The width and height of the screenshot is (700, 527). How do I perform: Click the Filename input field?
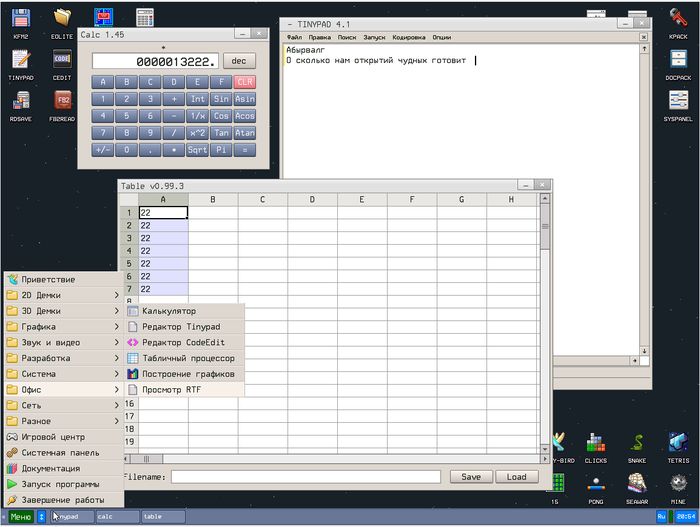pos(305,477)
